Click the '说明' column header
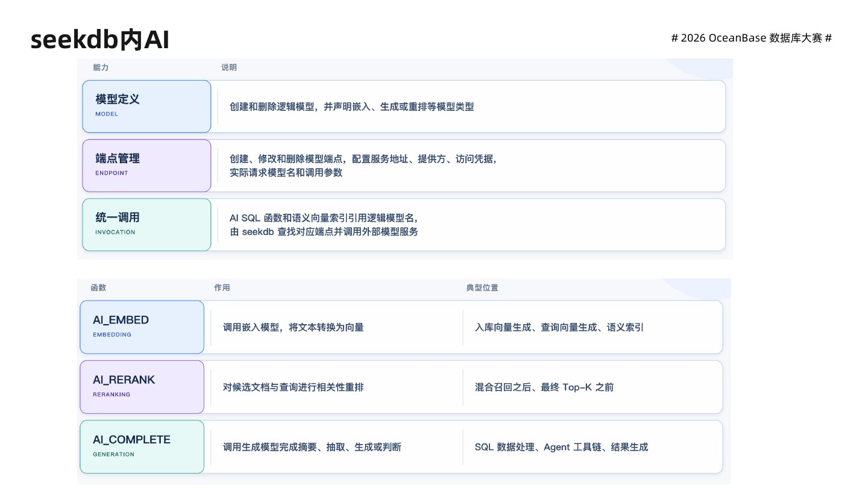 [229, 67]
